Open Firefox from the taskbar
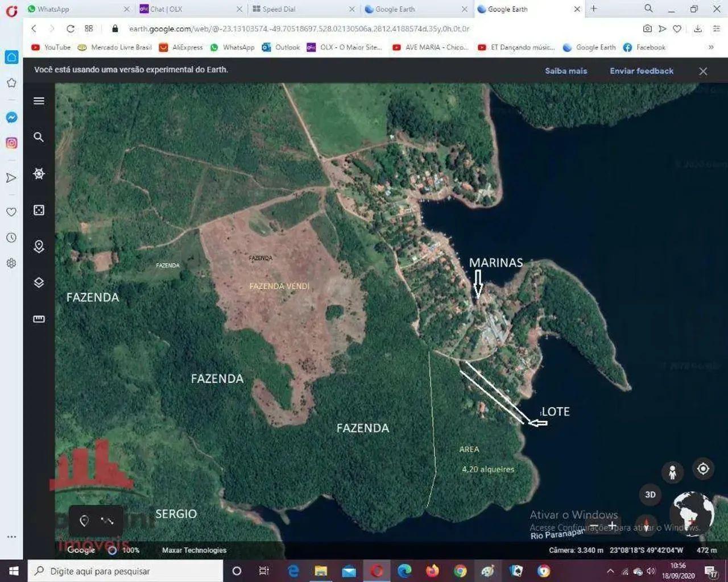728x582 pixels. coord(432,571)
